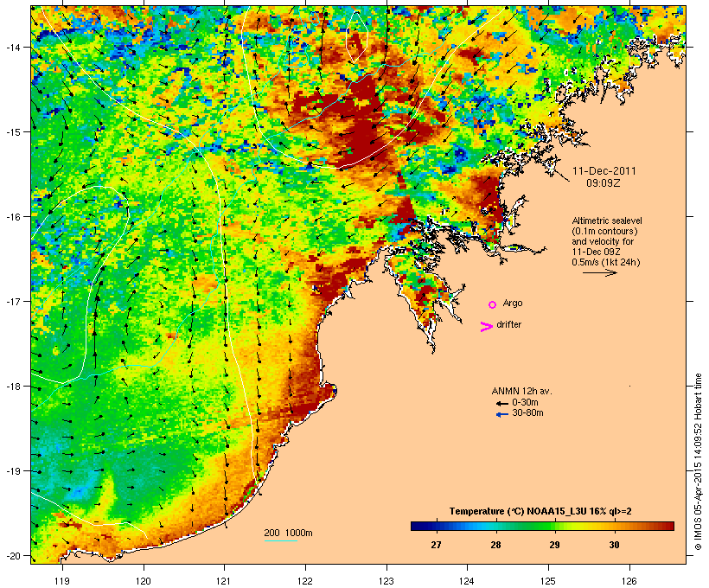The width and height of the screenshot is (709, 588).
Task: Click the colorbar tick label 30
Action: pyautogui.click(x=614, y=545)
